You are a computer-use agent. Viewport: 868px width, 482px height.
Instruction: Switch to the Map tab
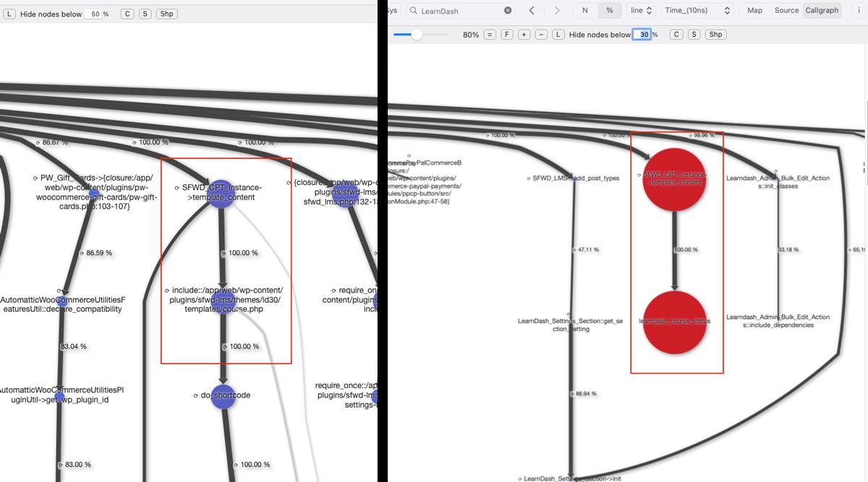point(754,11)
